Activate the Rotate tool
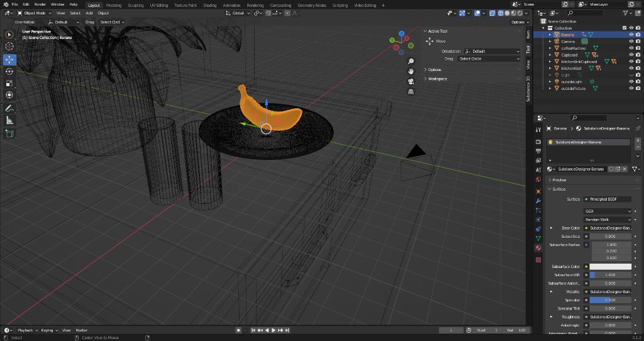This screenshot has height=341, width=644. tap(9, 71)
